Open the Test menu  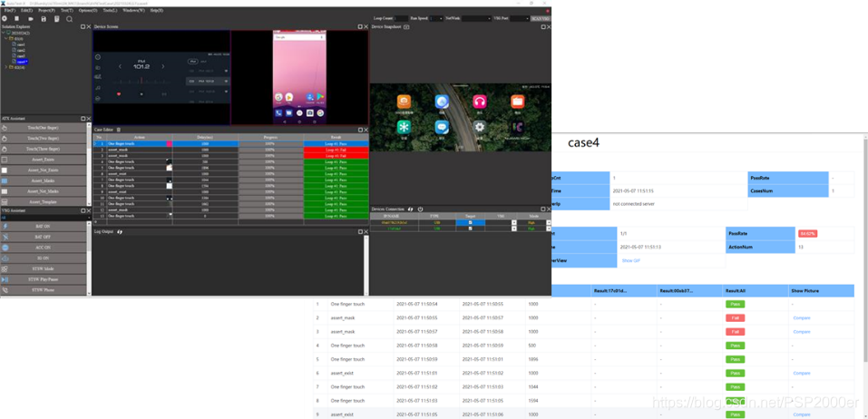coord(66,11)
